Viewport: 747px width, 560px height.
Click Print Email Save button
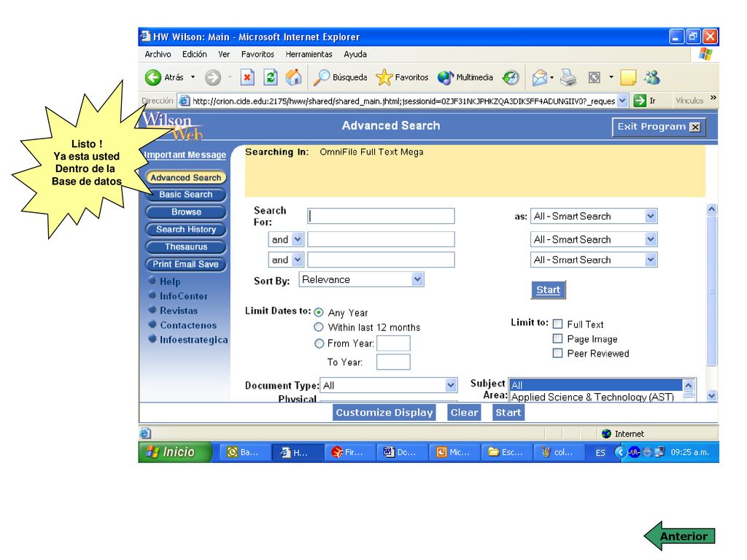pyautogui.click(x=186, y=264)
